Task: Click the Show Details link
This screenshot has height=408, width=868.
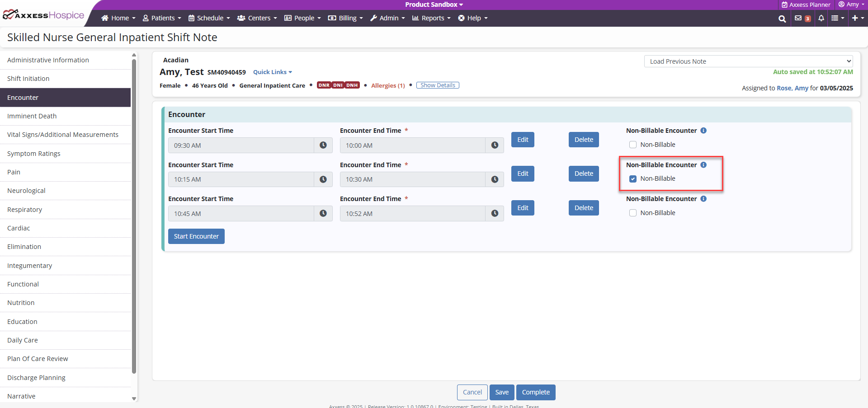Action: pyautogui.click(x=438, y=85)
